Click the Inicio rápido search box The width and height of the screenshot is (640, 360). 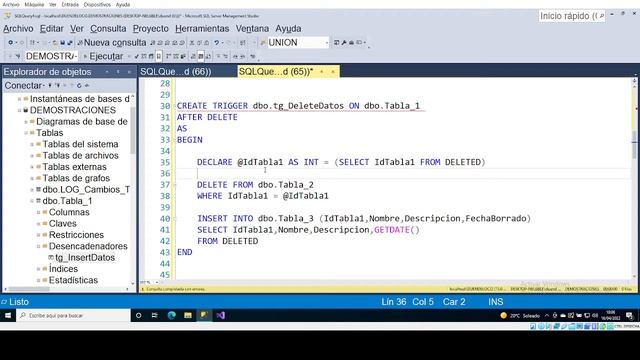[x=571, y=16]
